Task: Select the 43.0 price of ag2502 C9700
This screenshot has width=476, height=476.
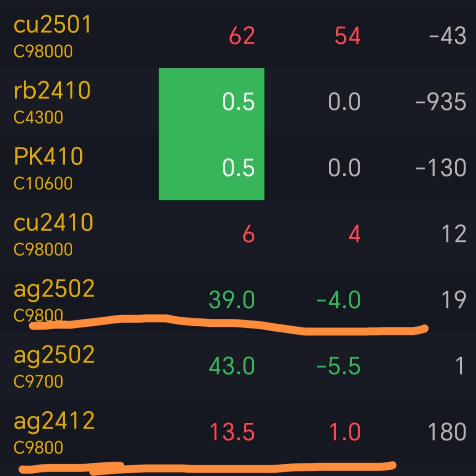Action: click(x=232, y=366)
